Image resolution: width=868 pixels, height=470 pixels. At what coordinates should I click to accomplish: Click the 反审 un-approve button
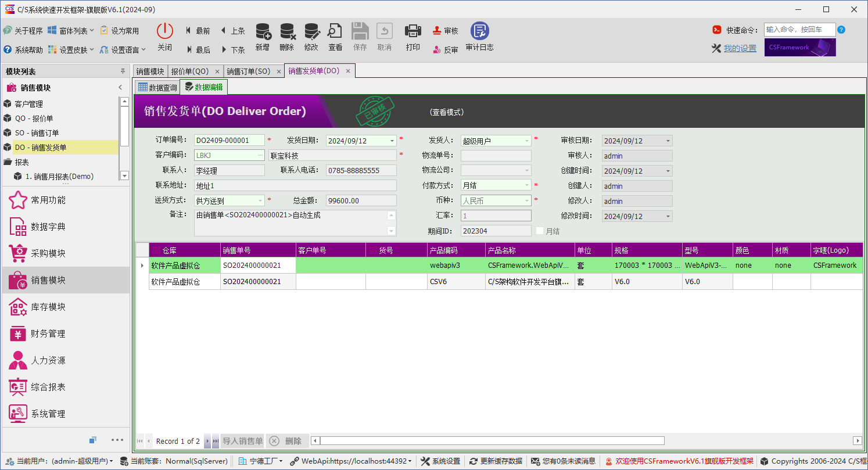coord(445,50)
